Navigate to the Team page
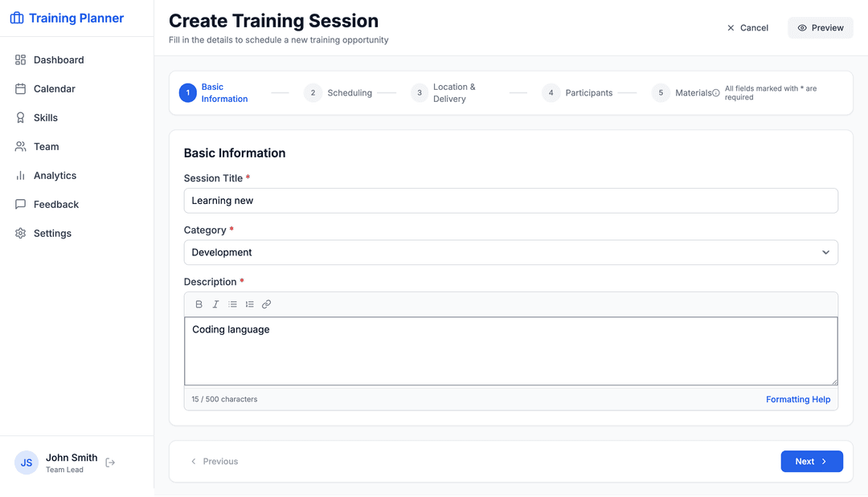The image size is (868, 497). (47, 146)
